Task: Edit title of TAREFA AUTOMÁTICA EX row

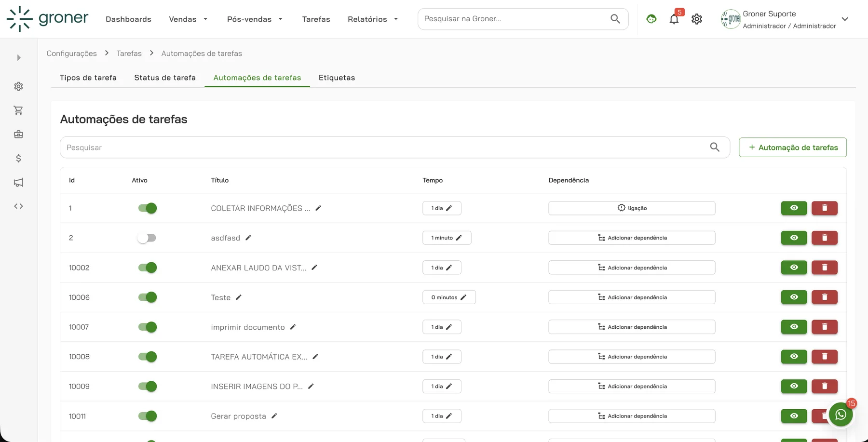Action: point(315,357)
